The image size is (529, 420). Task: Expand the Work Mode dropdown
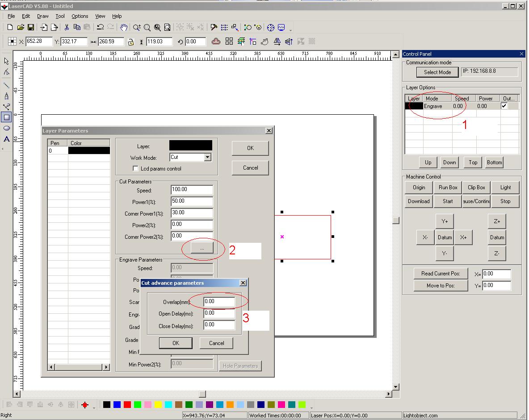click(207, 157)
